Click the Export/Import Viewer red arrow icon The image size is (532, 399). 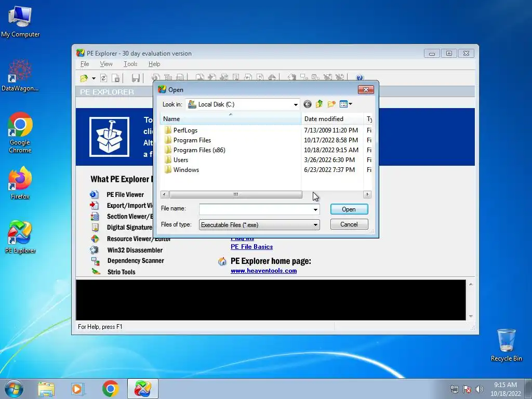94,205
